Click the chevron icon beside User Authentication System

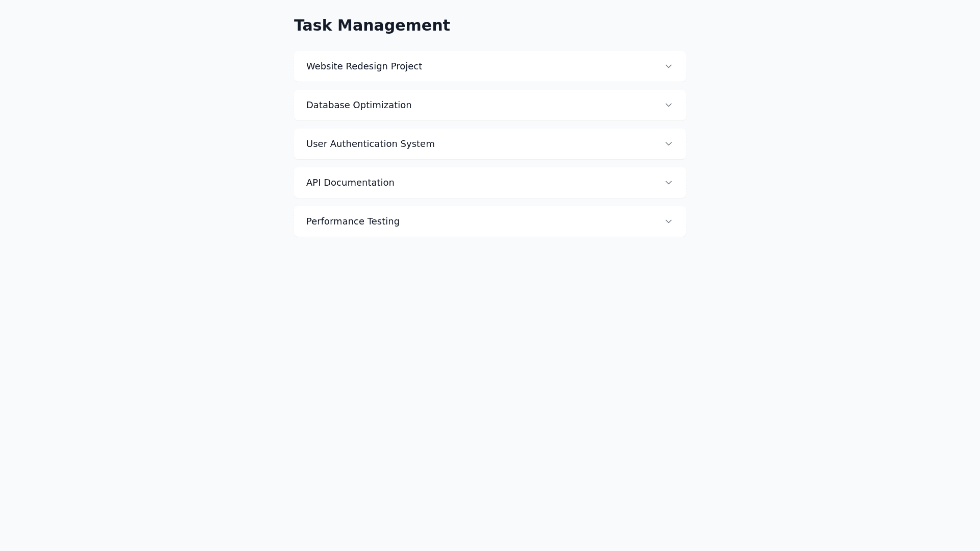point(669,144)
